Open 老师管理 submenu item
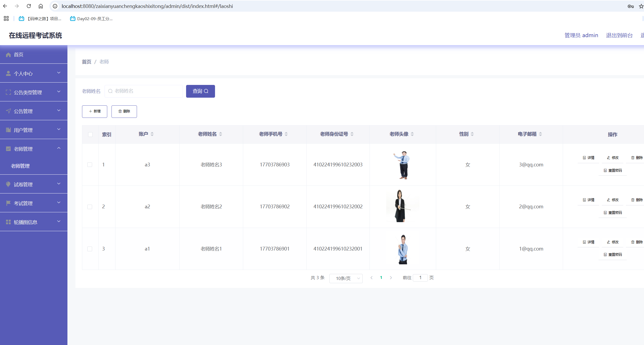Viewport: 644px width, 345px height. [20, 166]
